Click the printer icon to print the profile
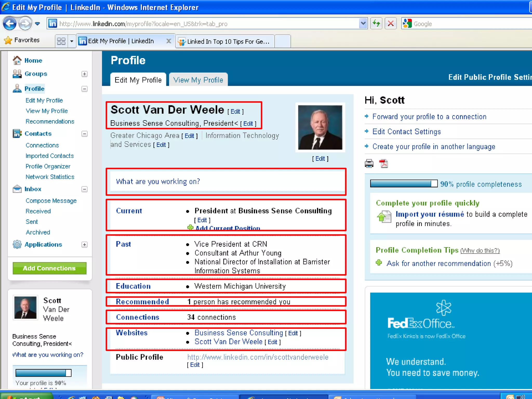 369,164
